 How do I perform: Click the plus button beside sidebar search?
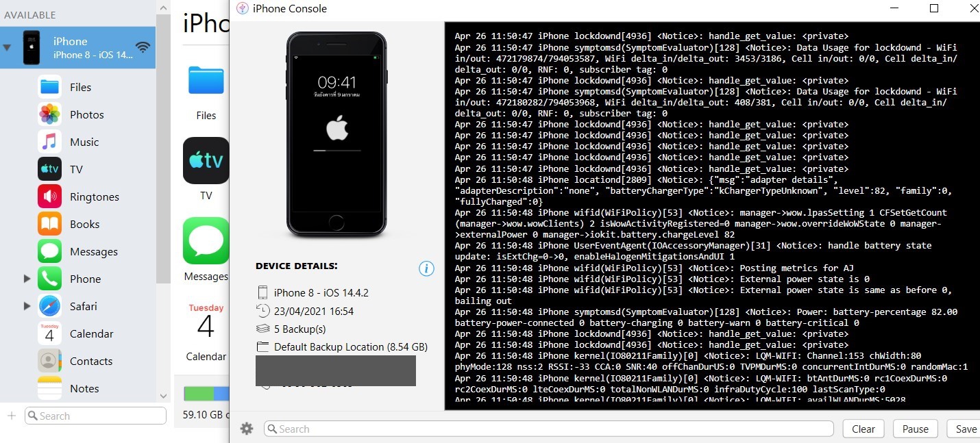tap(11, 416)
